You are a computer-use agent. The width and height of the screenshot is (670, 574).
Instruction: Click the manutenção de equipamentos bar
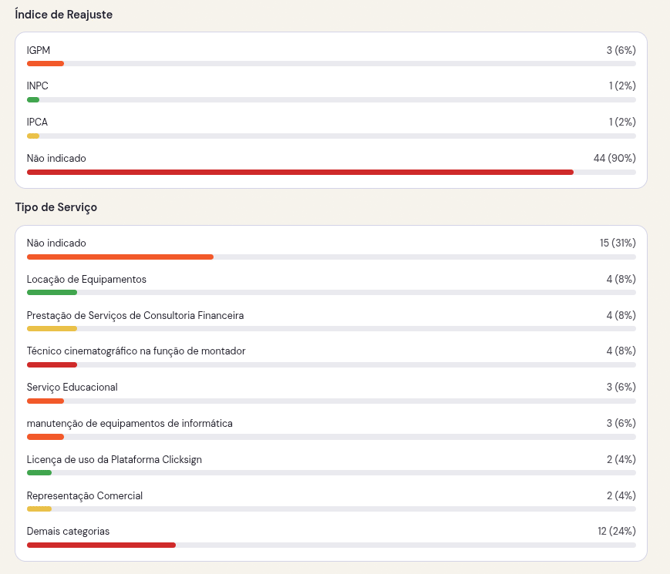(45, 437)
